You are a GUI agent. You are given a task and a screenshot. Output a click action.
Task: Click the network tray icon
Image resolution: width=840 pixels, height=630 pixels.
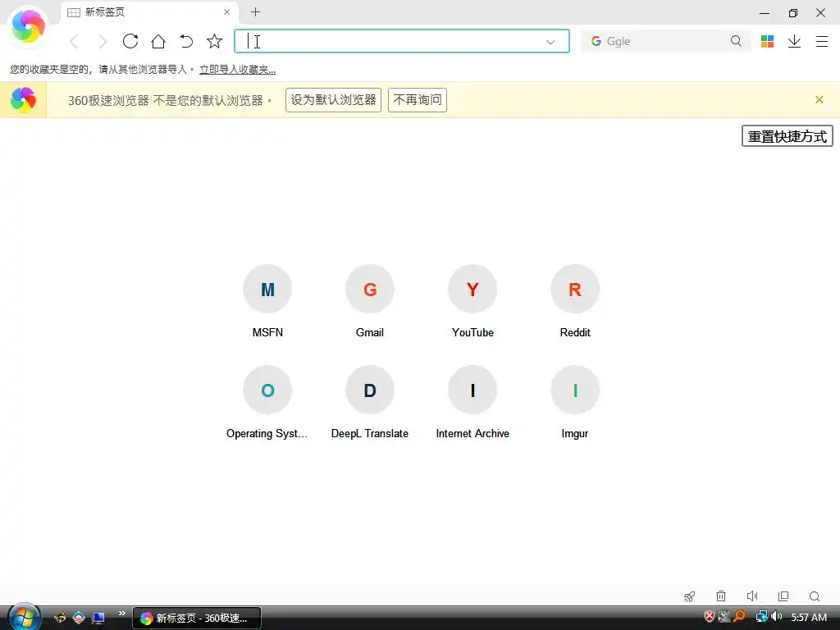[761, 617]
